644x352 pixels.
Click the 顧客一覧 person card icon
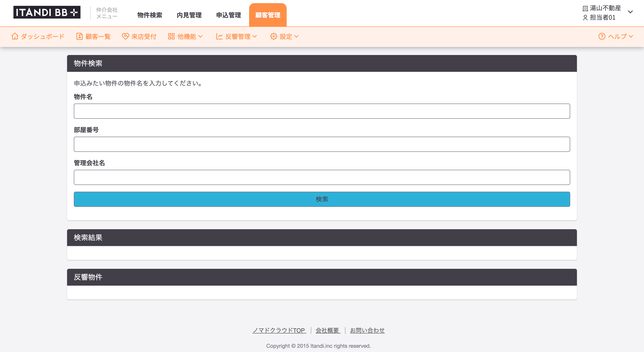[x=79, y=36]
